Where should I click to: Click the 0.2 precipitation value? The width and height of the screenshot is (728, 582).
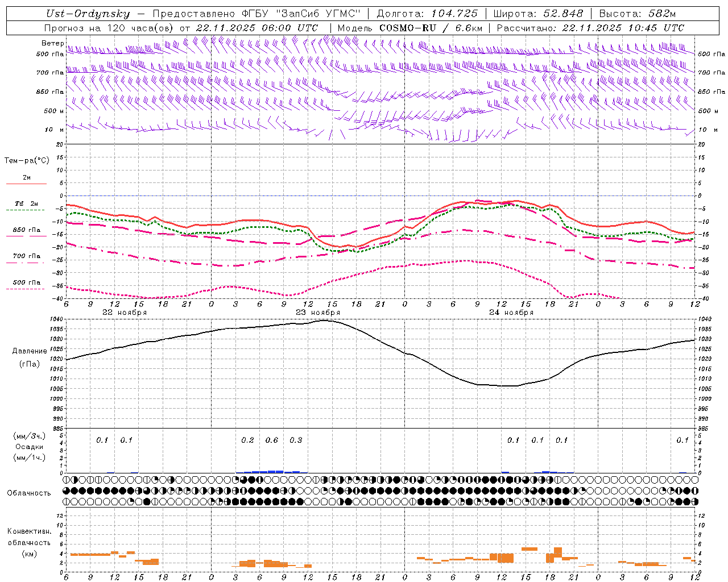click(x=248, y=440)
